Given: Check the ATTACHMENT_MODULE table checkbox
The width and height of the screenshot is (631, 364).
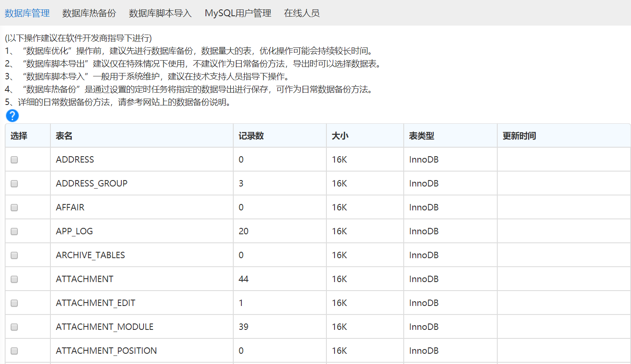Looking at the screenshot, I should [15, 327].
